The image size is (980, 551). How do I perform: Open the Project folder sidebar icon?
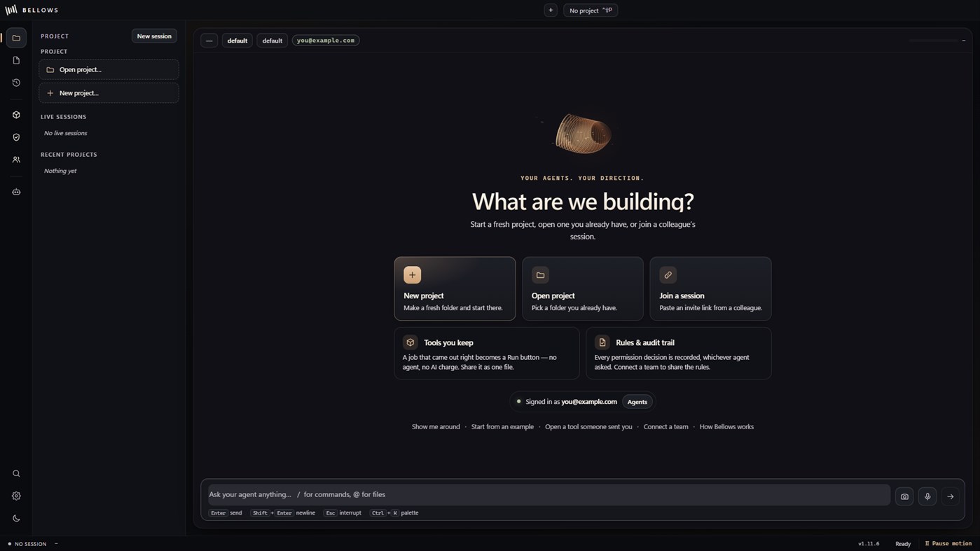(16, 38)
